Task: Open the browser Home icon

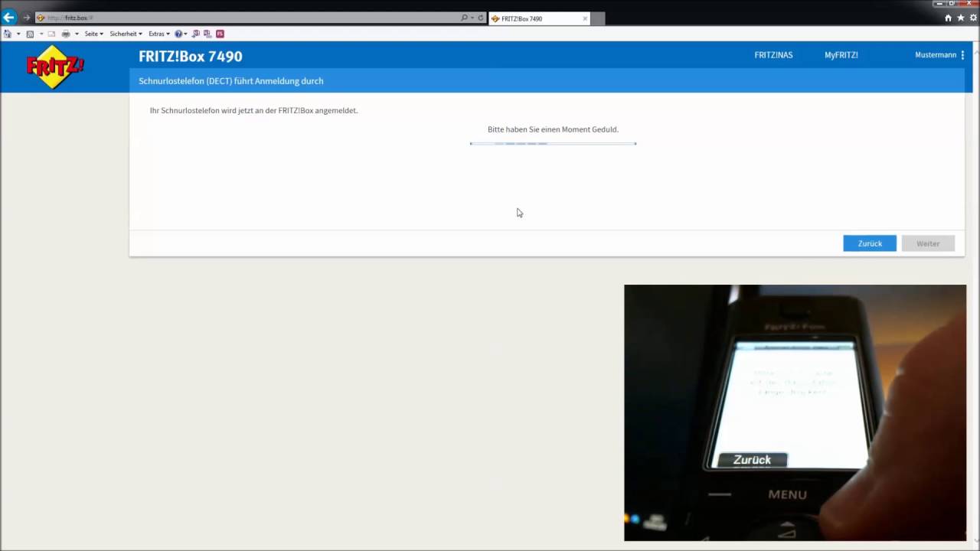Action: point(949,18)
